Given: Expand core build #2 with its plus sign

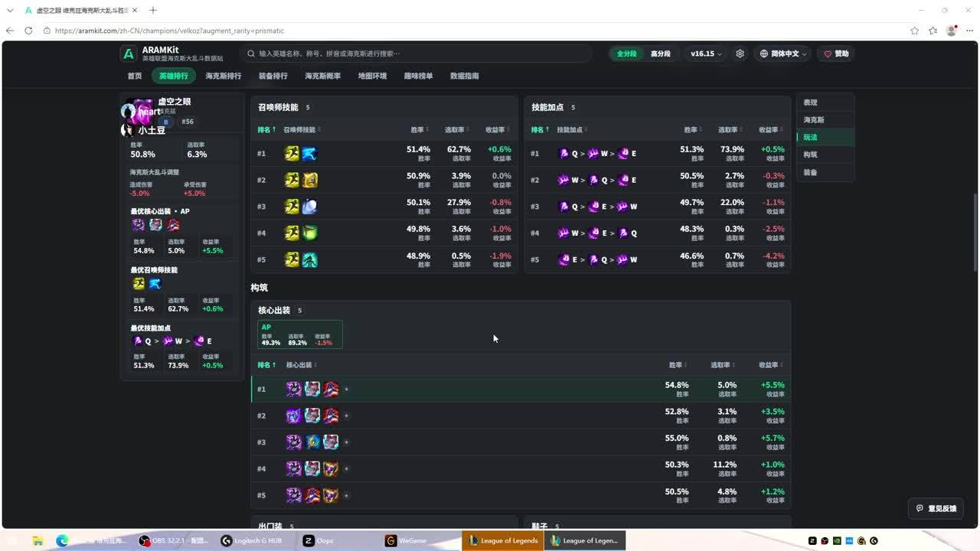Looking at the screenshot, I should tap(346, 416).
